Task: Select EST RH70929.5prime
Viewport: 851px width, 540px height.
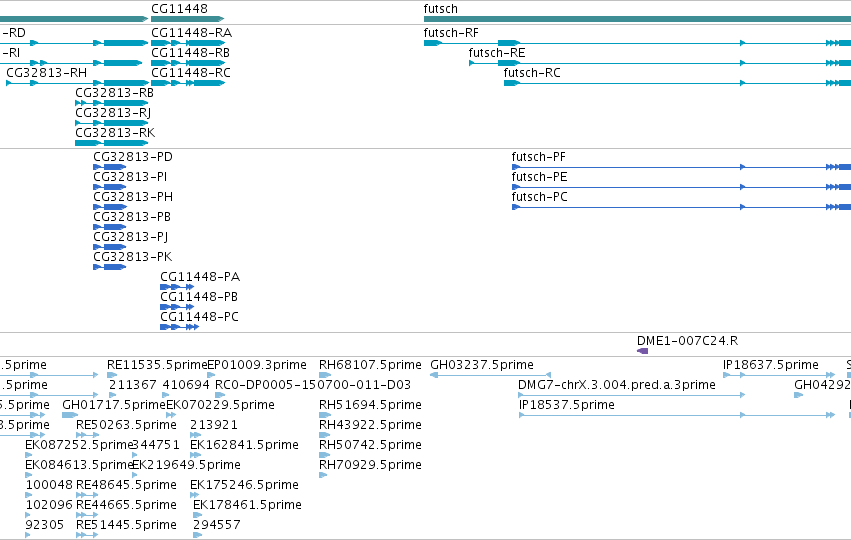Action: coord(370,465)
